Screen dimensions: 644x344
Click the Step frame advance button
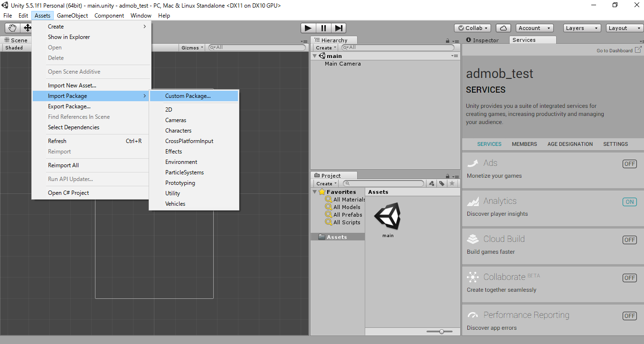339,28
